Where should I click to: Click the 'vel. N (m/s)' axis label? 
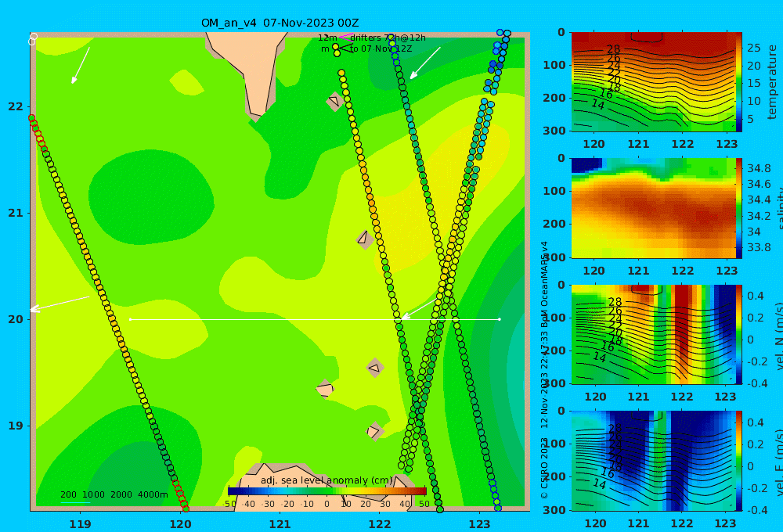pyautogui.click(x=779, y=336)
